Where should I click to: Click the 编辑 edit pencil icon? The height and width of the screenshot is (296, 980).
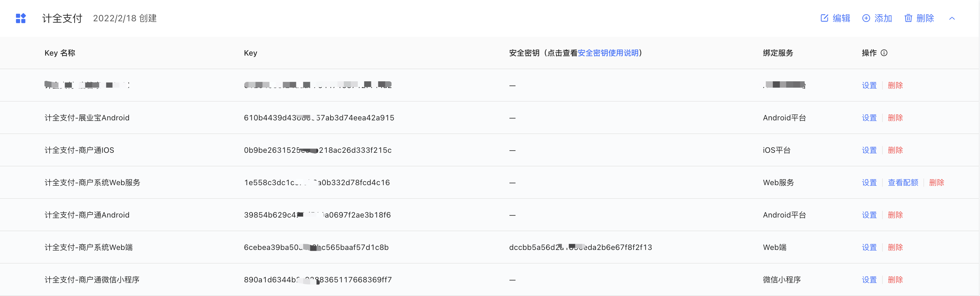824,18
